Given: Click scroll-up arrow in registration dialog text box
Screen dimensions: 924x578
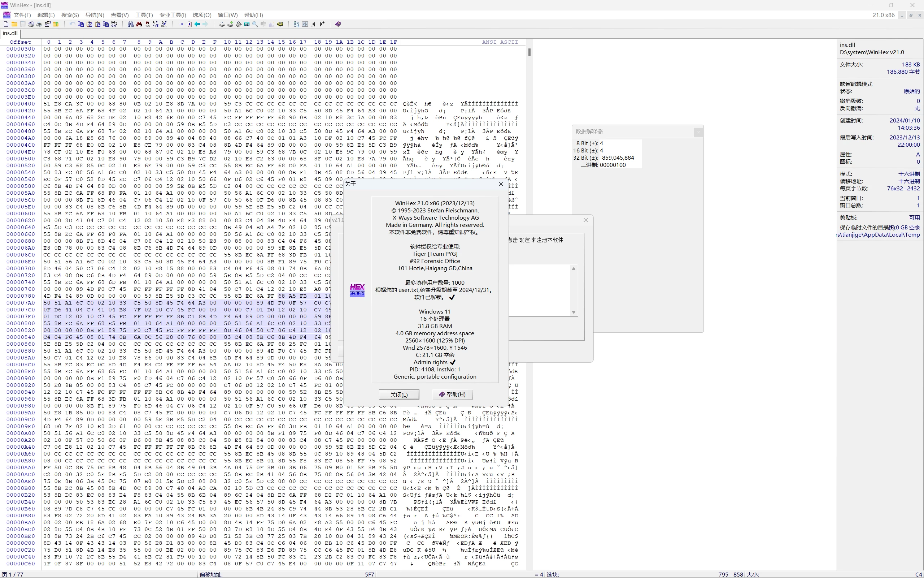Looking at the screenshot, I should pos(574,269).
